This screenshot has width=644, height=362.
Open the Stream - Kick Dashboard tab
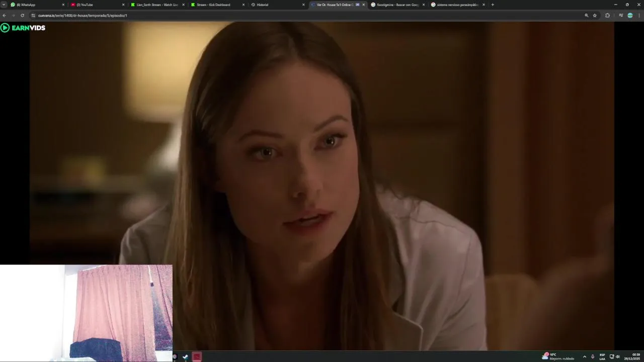pyautogui.click(x=216, y=5)
